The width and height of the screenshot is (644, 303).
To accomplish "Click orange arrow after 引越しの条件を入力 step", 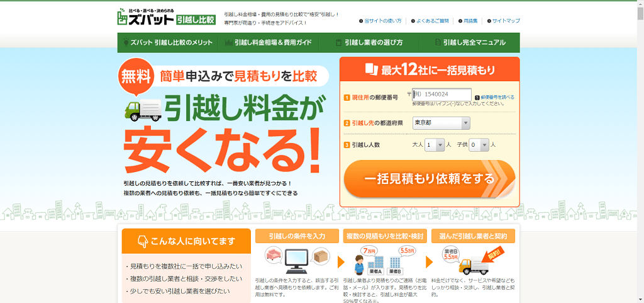I will 341,262.
